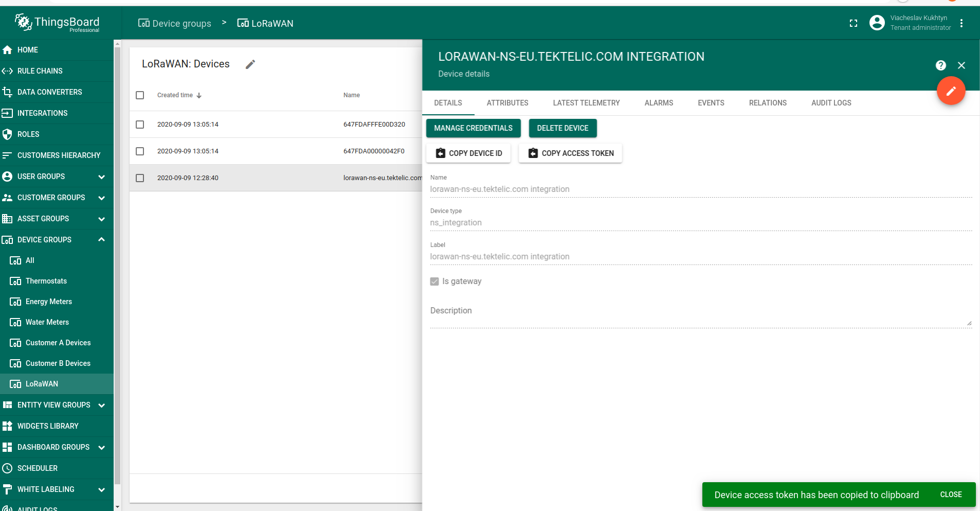Expand Dashboard Groups chevron

click(x=101, y=448)
